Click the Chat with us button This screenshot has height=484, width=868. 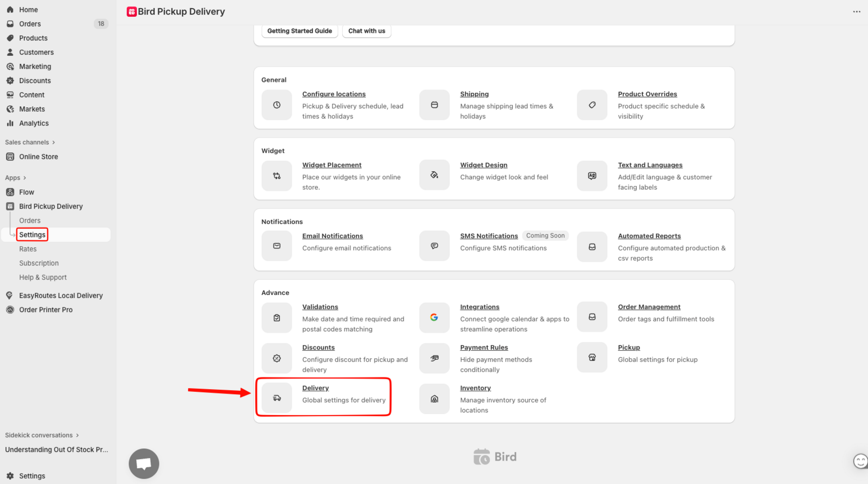point(367,31)
